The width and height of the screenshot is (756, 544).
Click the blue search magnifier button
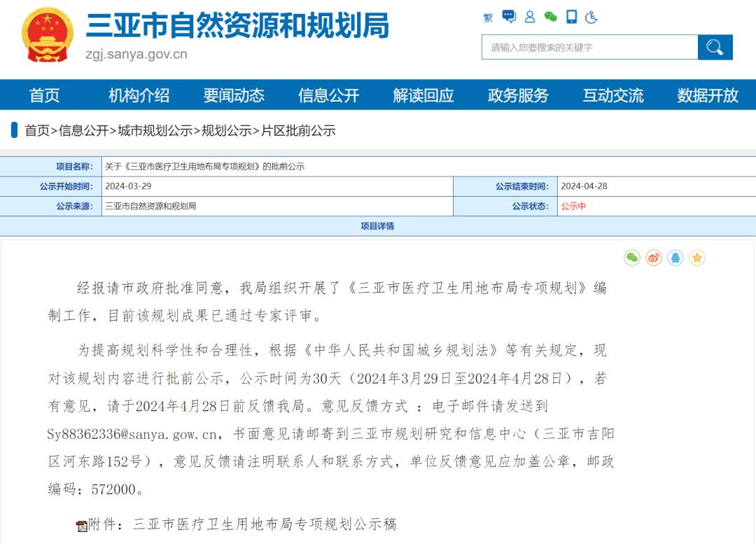click(715, 48)
